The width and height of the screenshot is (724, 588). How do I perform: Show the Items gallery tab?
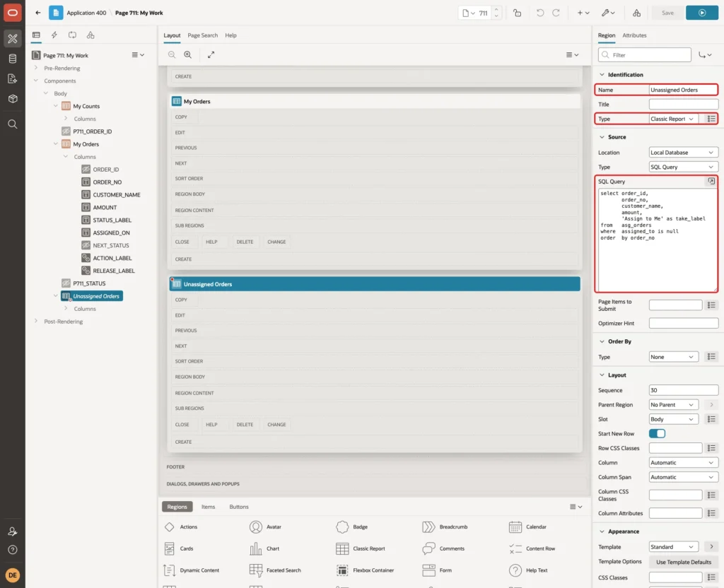209,507
